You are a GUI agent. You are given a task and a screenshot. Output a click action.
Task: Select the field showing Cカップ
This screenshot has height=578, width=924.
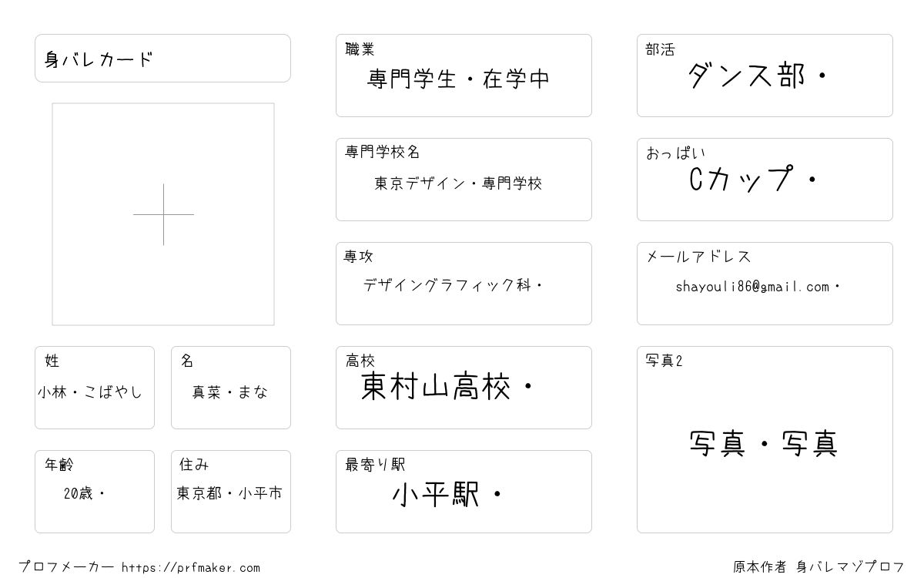765,180
